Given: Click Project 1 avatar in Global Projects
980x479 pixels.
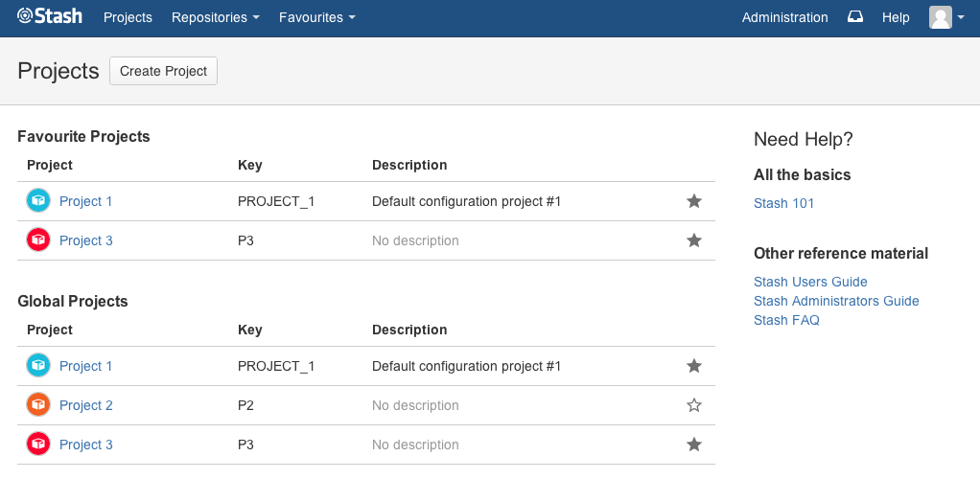Looking at the screenshot, I should click(37, 366).
